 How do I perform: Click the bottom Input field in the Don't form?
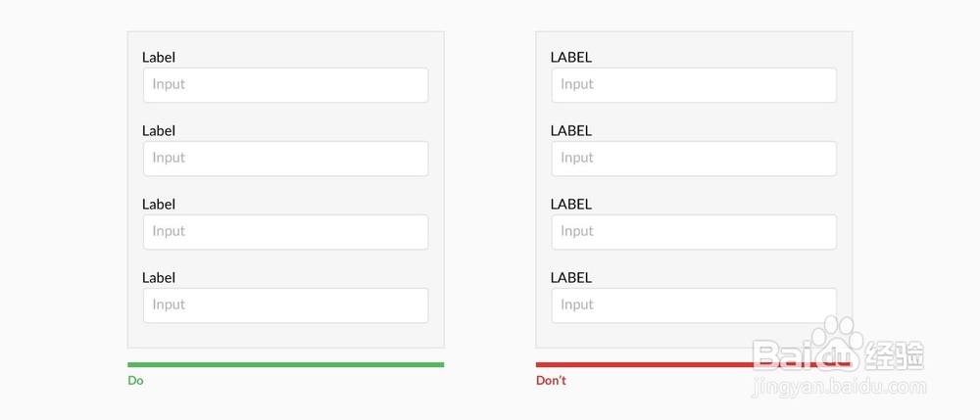[694, 305]
